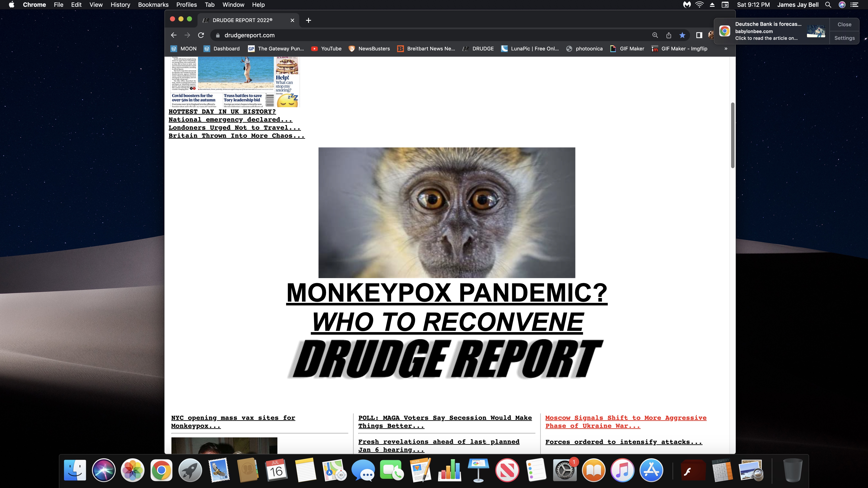Viewport: 868px width, 488px height.
Task: Open Britain Thrown Into More Chaos link
Action: (x=236, y=136)
